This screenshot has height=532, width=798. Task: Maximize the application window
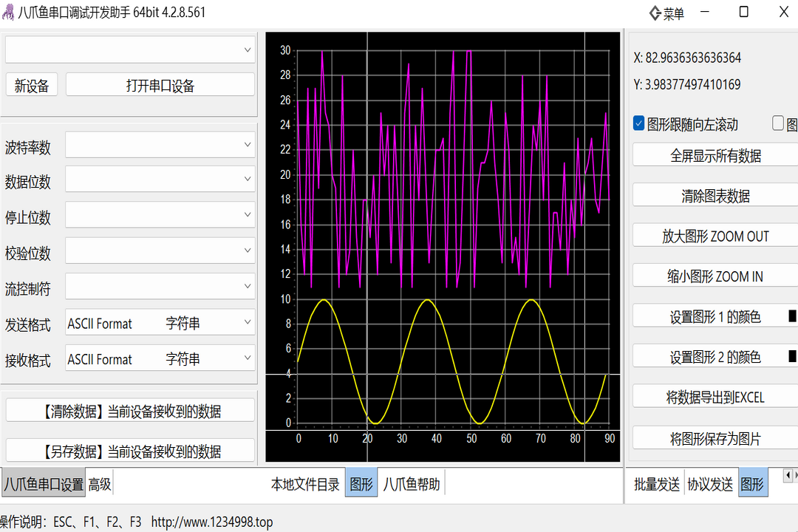point(743,13)
